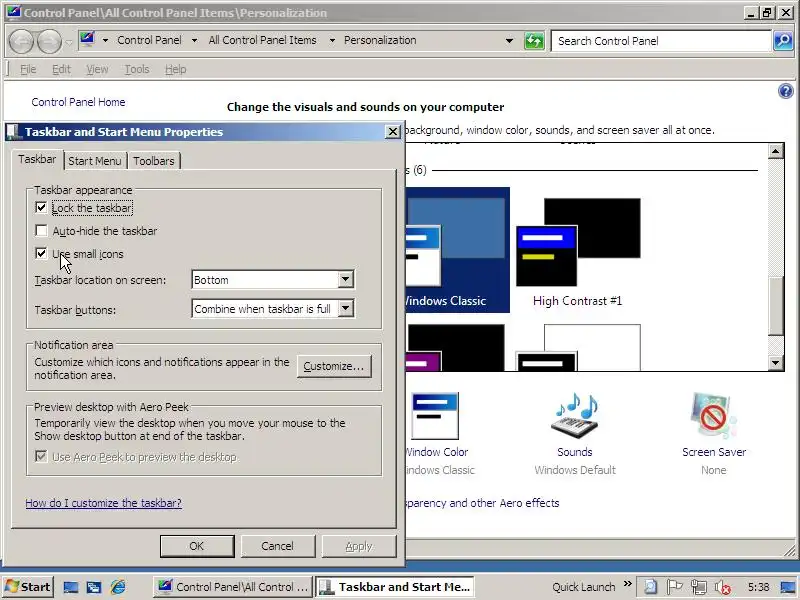Screen dimensions: 800x600
Task: Open the View menu
Action: [x=97, y=69]
